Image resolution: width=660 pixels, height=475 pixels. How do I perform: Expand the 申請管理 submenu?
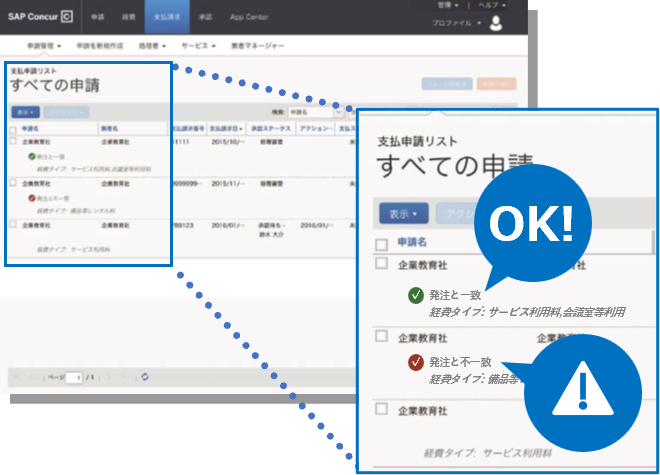[x=44, y=46]
